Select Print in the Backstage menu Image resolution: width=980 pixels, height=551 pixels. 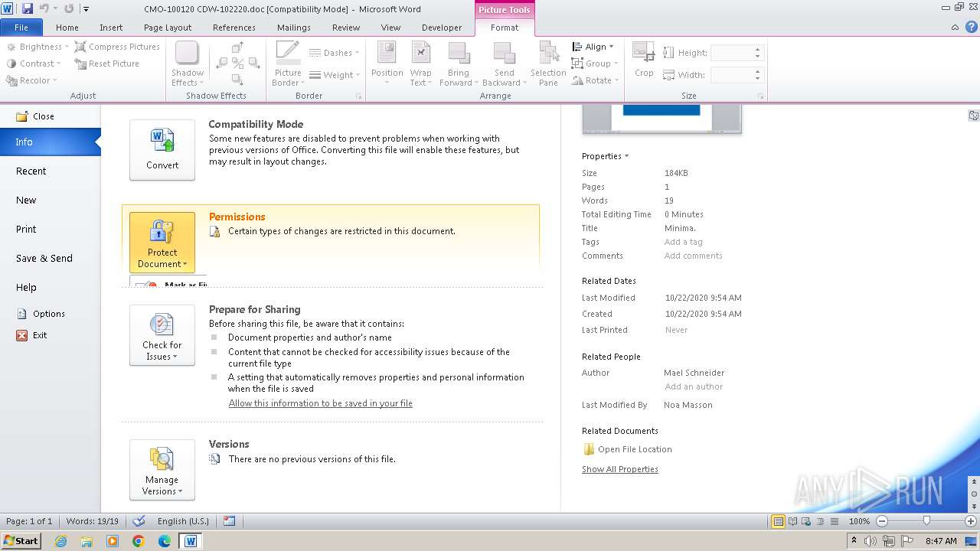[27, 230]
